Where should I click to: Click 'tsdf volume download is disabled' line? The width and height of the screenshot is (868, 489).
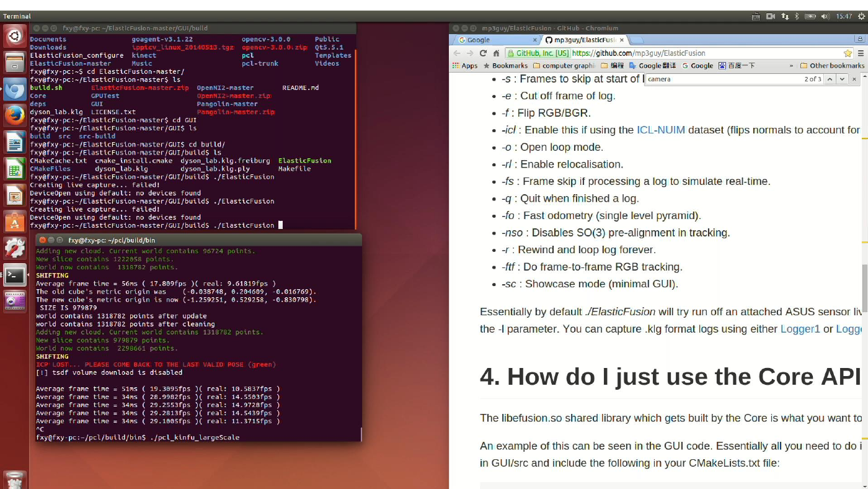pos(109,373)
